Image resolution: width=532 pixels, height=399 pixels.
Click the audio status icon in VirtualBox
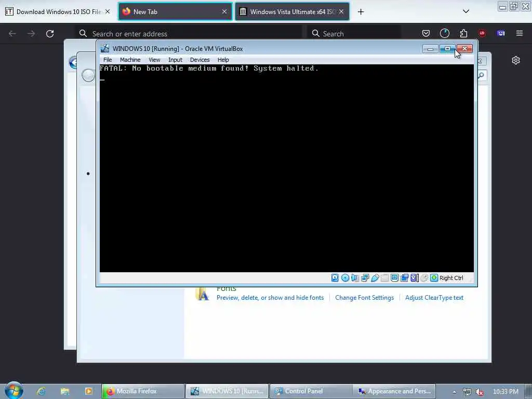click(355, 278)
